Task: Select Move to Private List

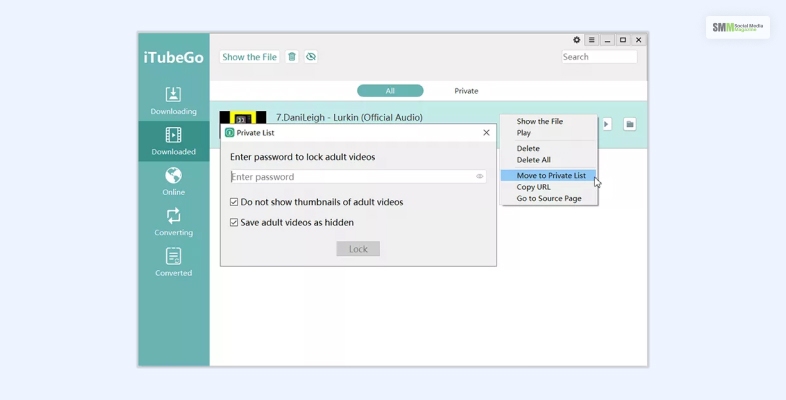Action: [549, 175]
